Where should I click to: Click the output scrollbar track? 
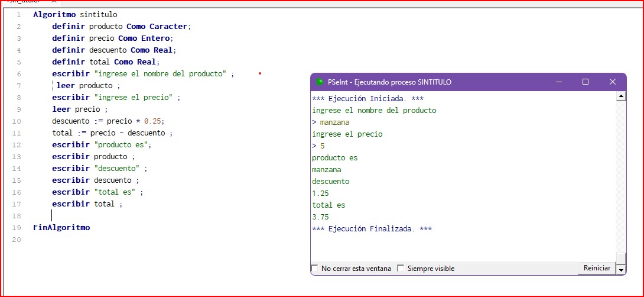(621, 177)
